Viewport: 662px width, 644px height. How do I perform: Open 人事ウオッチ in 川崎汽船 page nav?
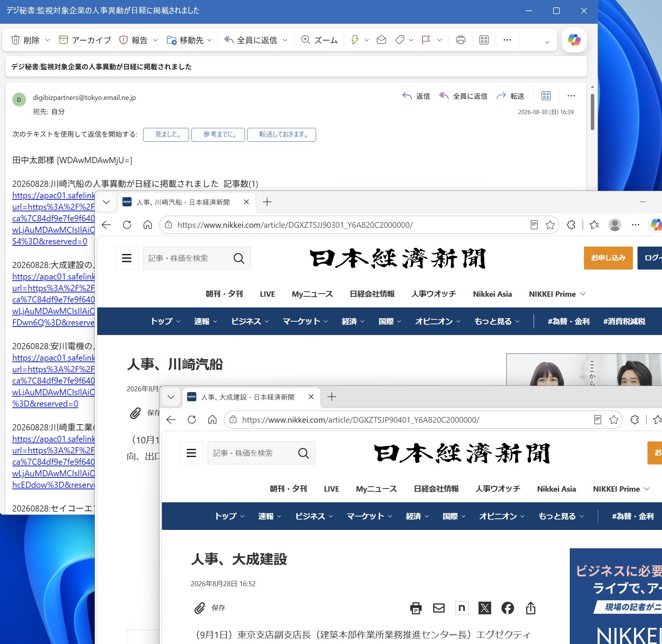pos(434,294)
